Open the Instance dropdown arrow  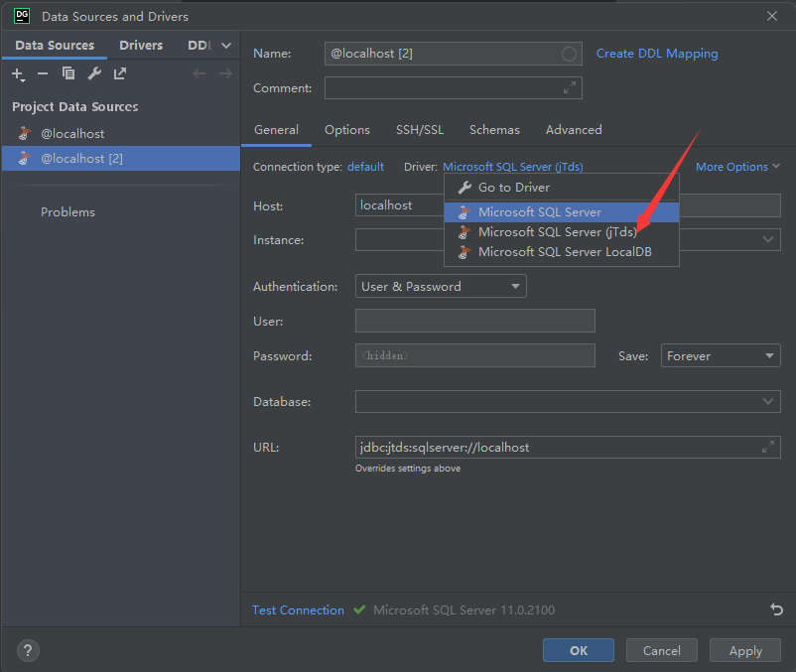(768, 239)
